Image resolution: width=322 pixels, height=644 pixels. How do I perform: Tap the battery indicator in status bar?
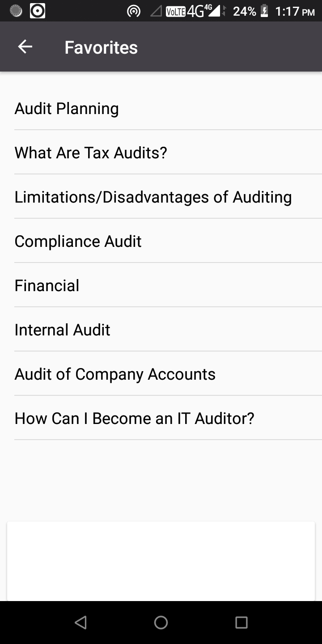(x=264, y=11)
